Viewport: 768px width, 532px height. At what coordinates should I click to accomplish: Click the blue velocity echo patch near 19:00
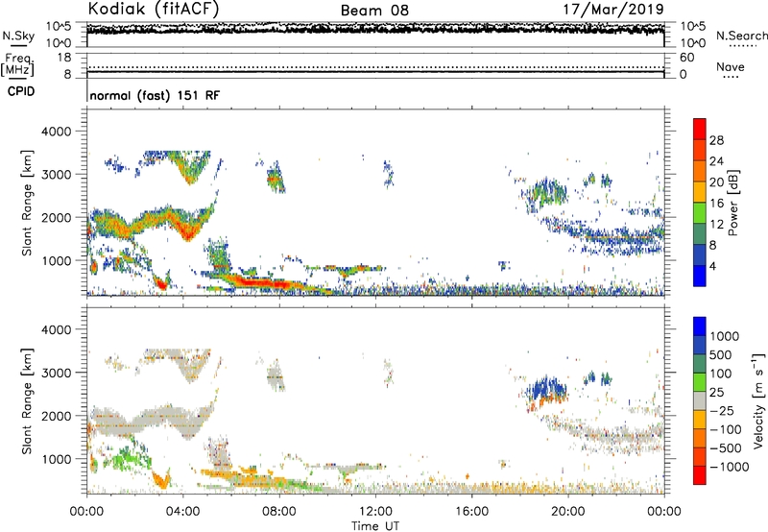click(x=546, y=388)
